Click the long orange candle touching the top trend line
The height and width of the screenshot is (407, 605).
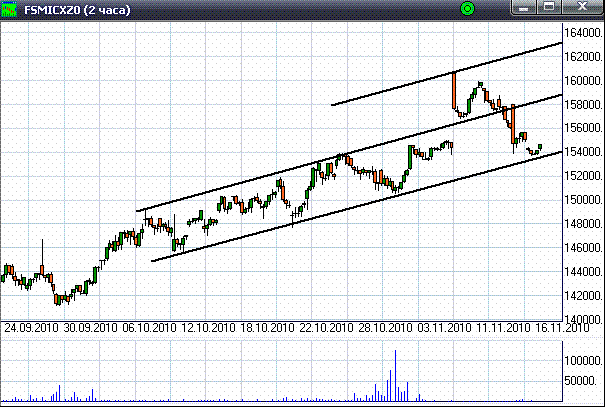(x=454, y=91)
